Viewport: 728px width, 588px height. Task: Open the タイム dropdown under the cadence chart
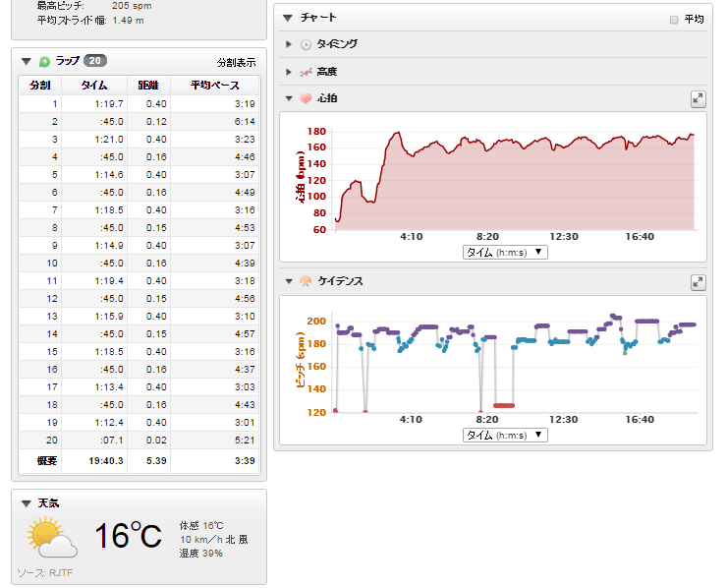pos(505,435)
